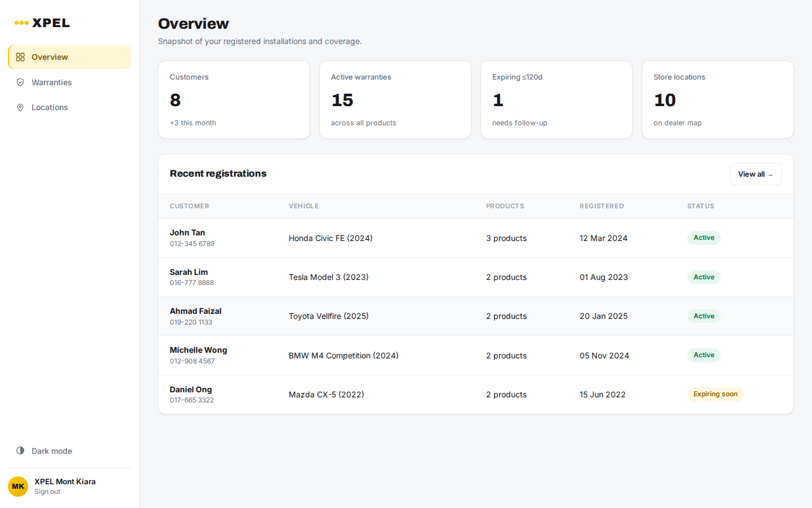Image resolution: width=812 pixels, height=508 pixels.
Task: Click Tesla Model 3 (2023) vehicle
Action: pyautogui.click(x=329, y=277)
